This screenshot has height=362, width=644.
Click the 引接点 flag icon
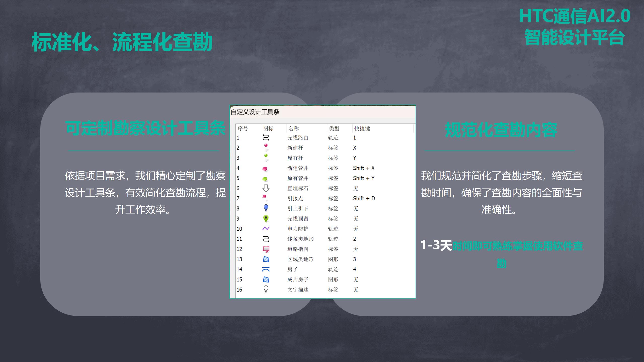pyautogui.click(x=265, y=198)
